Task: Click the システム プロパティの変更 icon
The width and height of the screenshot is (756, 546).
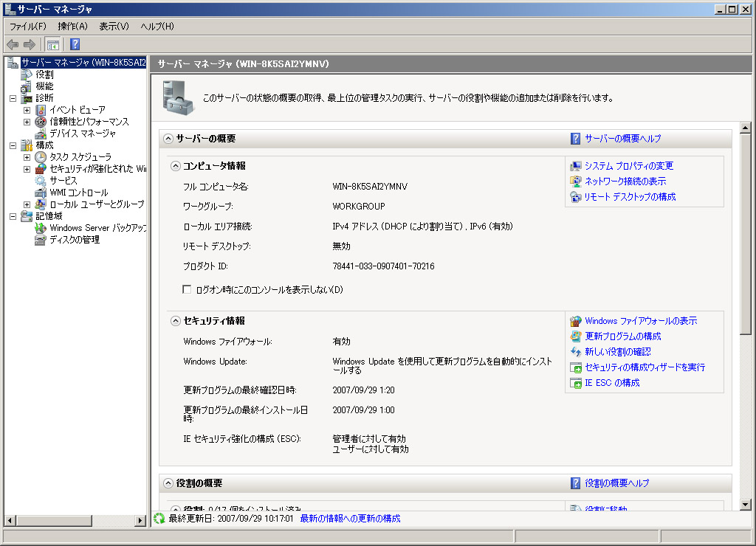Action: tap(576, 166)
